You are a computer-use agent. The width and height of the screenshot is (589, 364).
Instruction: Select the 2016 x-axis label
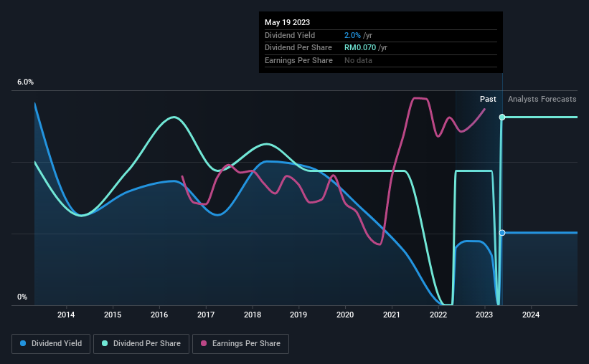tap(159, 315)
